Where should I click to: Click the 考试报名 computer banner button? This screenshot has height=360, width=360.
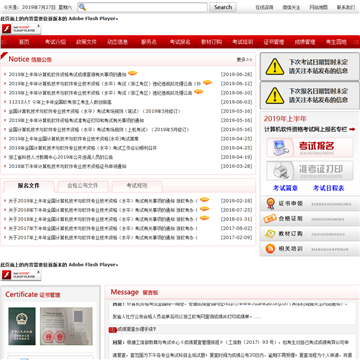(310, 147)
